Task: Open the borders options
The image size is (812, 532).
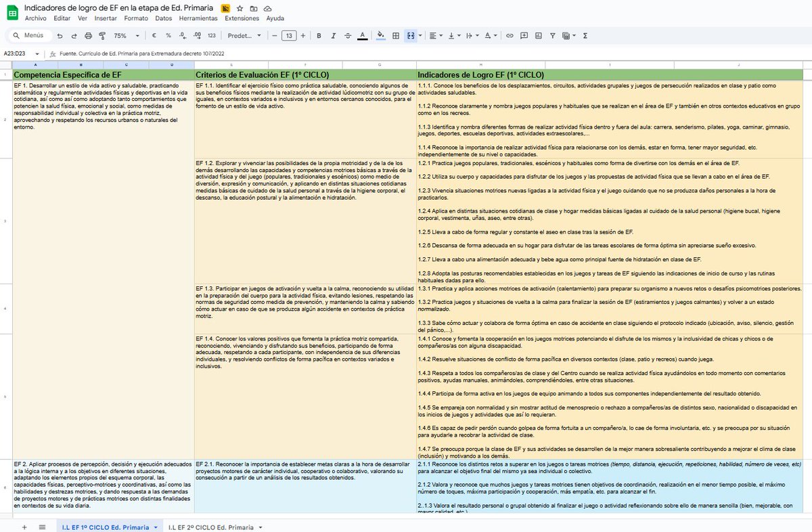Action: [396, 35]
